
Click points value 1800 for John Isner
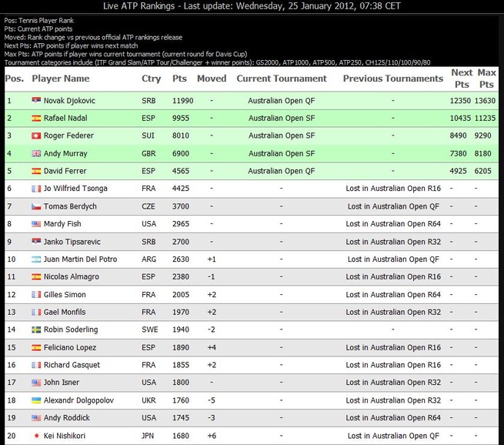tap(181, 383)
